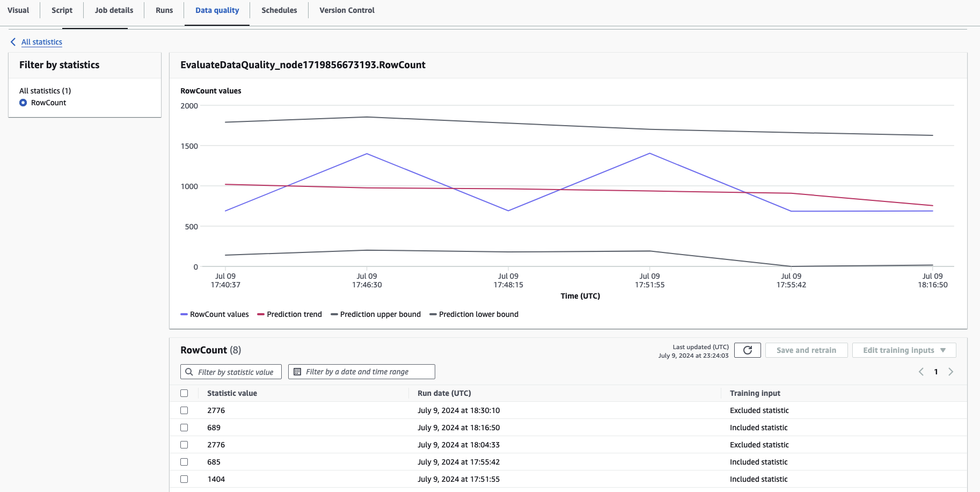Toggle Prediction upper bound legend swatch

click(334, 314)
